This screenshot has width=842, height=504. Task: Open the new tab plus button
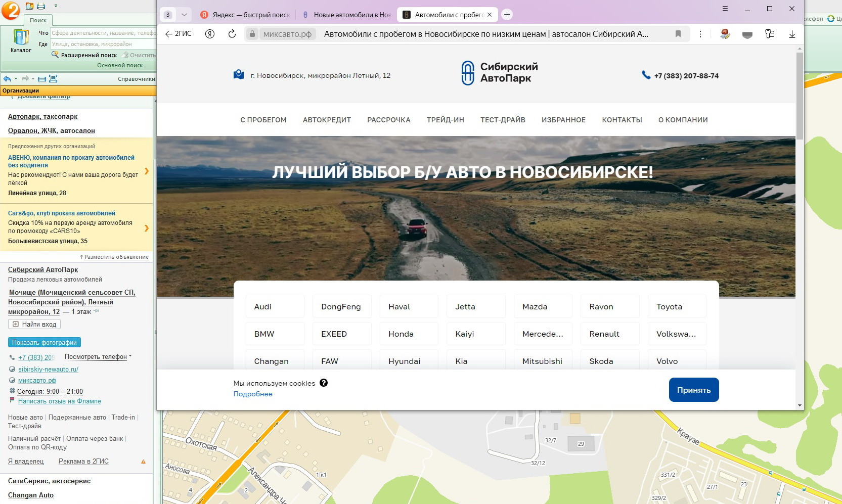[507, 15]
